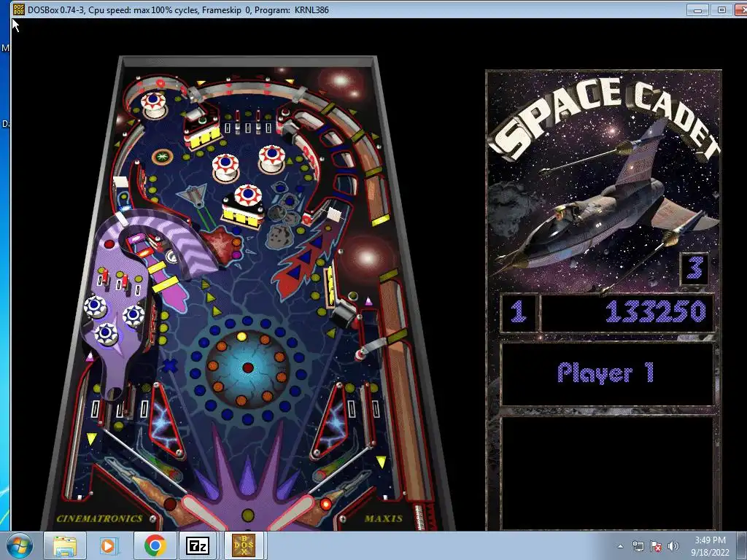Select the DOSBox taskbar button
The width and height of the screenshot is (747, 560).
244,545
